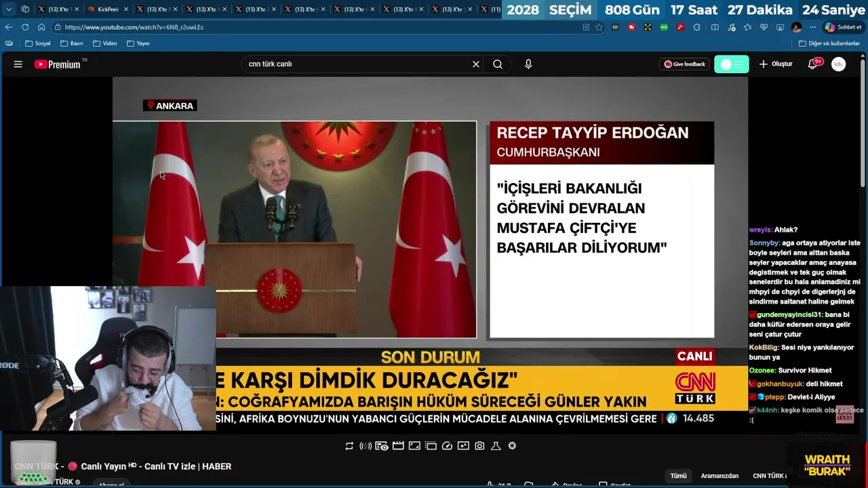Open the Video bookmarks folder
Screen dimensions: 868x488
pyautogui.click(x=105, y=43)
